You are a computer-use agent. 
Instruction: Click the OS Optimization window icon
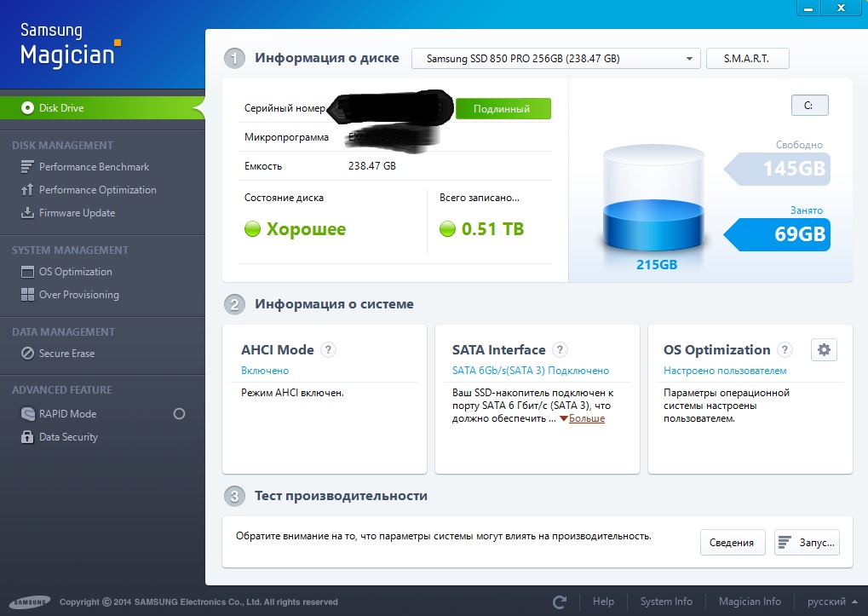(27, 272)
